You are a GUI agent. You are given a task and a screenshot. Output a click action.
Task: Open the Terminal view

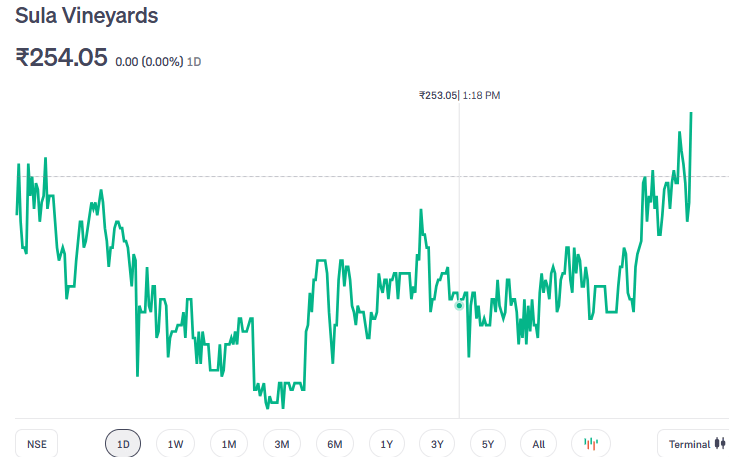[696, 444]
